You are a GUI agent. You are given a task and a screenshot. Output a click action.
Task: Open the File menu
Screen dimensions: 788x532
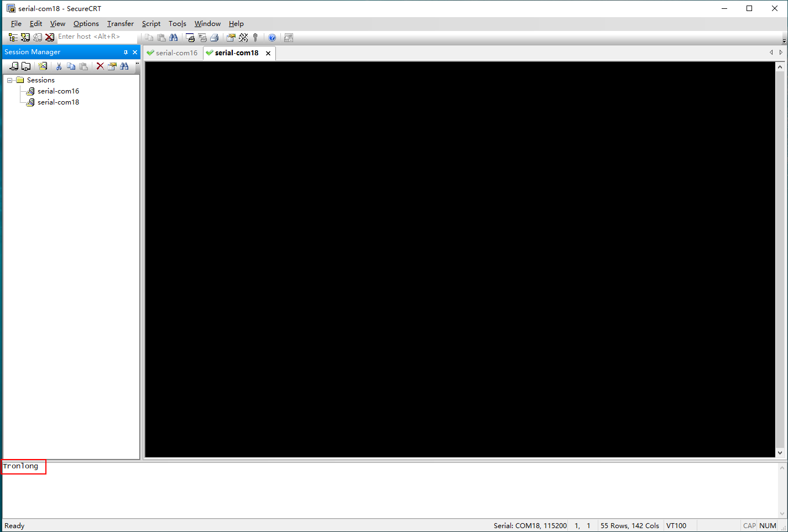point(16,24)
